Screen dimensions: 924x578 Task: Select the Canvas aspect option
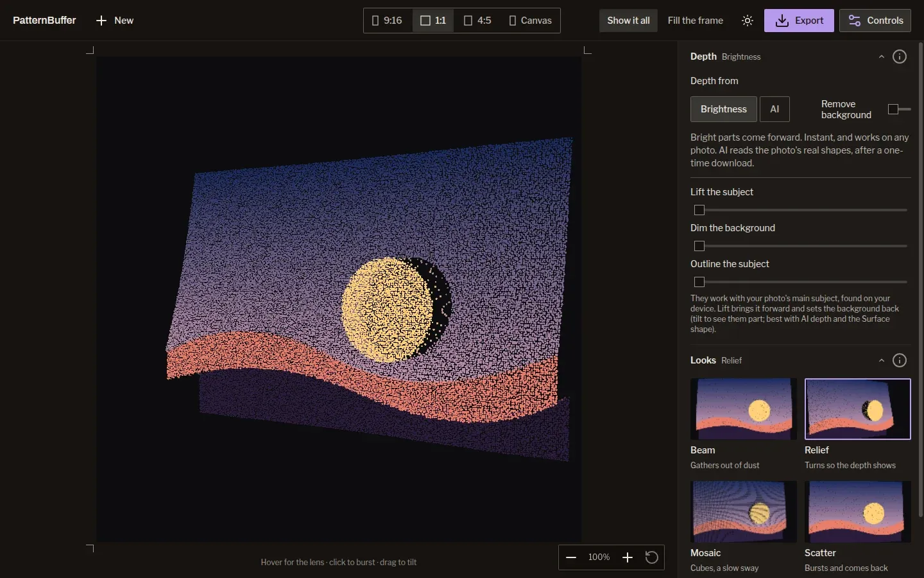click(530, 21)
